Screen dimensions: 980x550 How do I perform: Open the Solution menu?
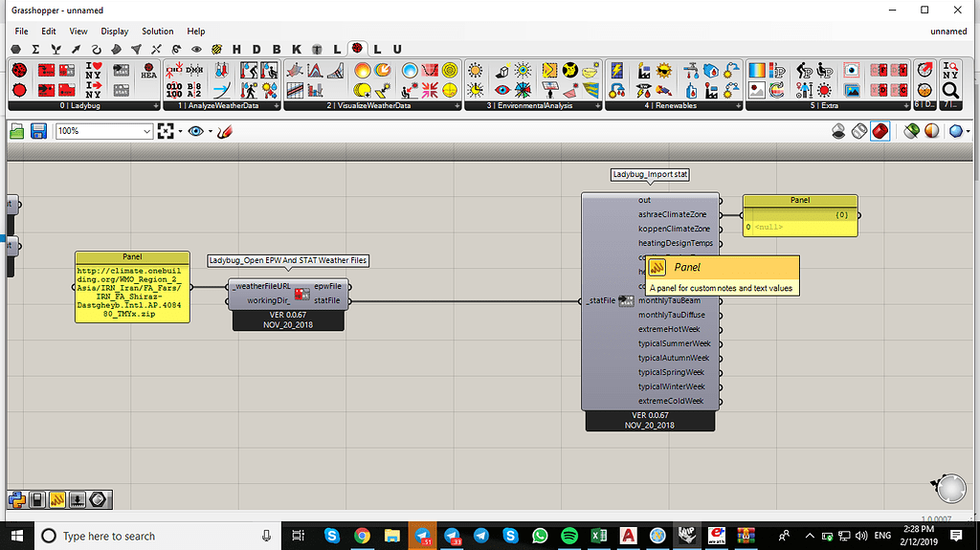(158, 32)
